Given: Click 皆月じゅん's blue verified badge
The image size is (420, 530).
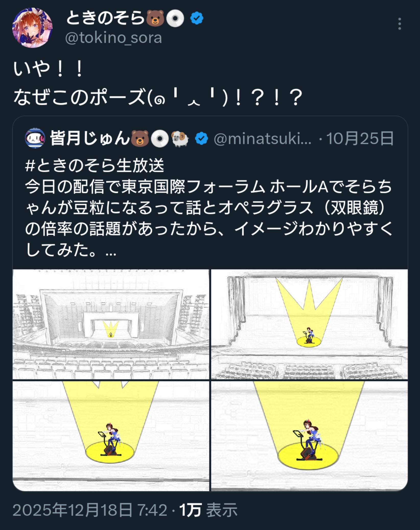Looking at the screenshot, I should pyautogui.click(x=202, y=139).
